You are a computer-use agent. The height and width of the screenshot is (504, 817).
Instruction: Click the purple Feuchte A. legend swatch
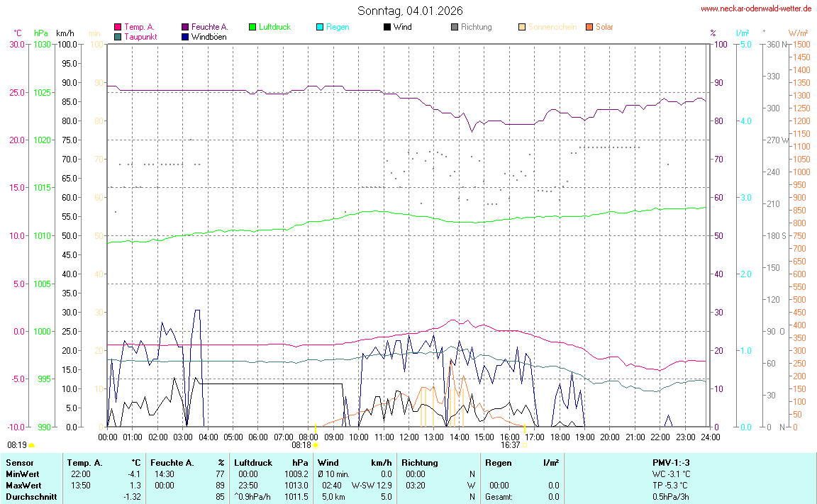point(185,27)
